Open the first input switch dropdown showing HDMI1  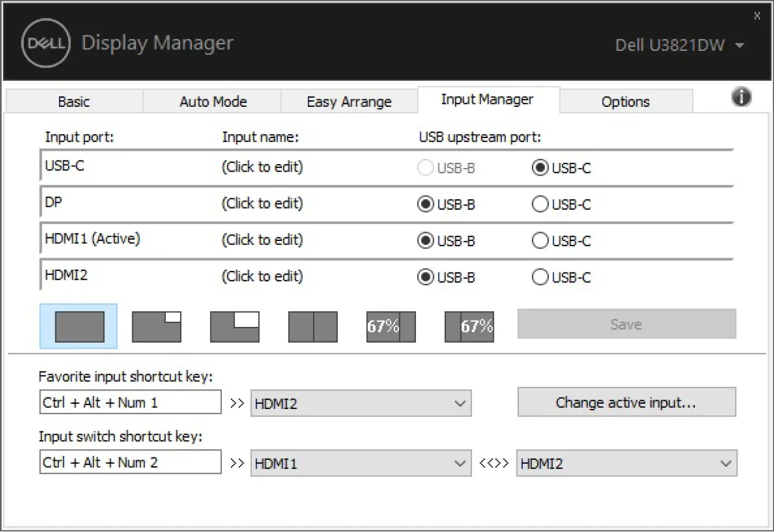[x=360, y=463]
